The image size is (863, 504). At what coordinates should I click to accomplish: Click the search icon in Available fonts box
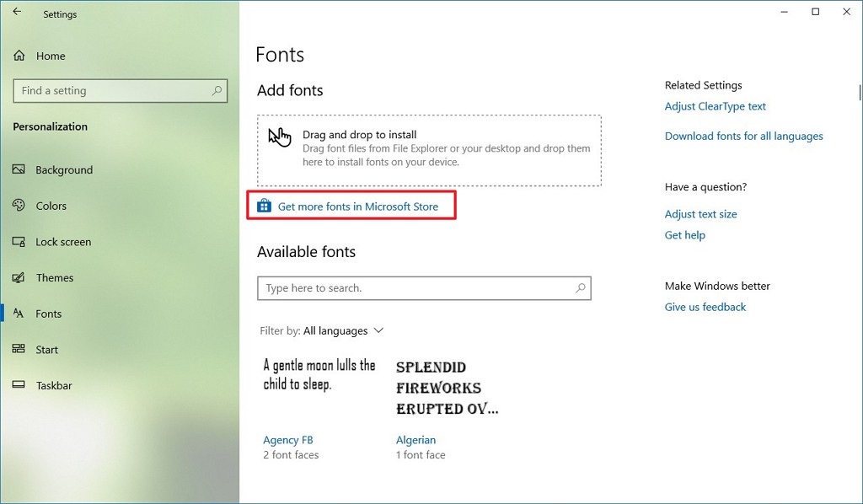(x=580, y=287)
